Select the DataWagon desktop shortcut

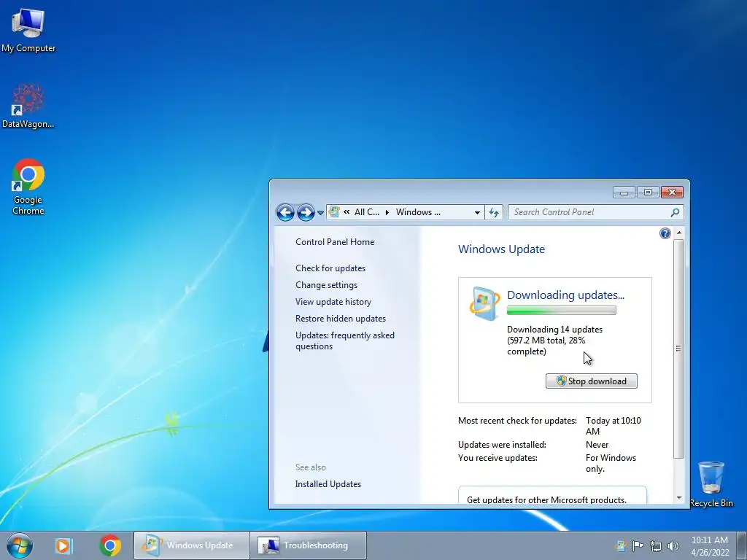pos(28,106)
